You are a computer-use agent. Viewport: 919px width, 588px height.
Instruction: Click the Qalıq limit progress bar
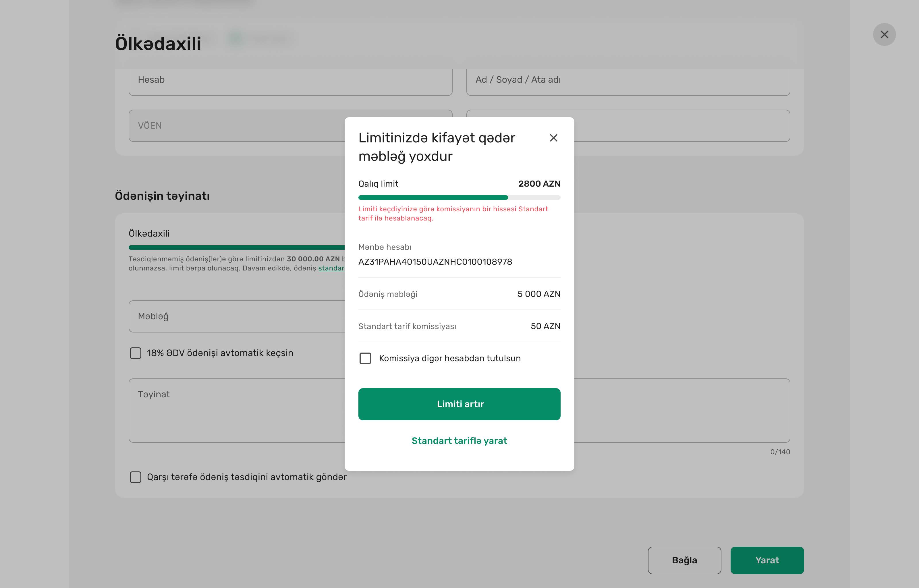click(x=459, y=198)
